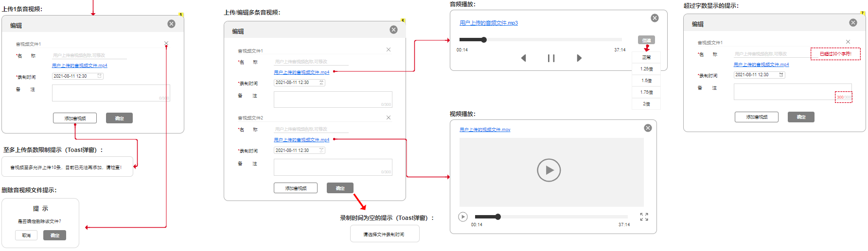Close the character-limit 编辑 dialog
Screen dimensions: 868x251
853,22
